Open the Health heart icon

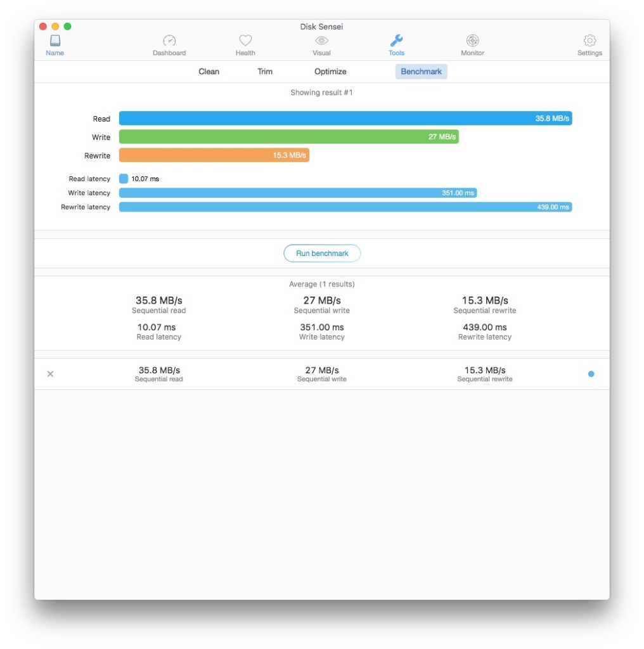[245, 41]
